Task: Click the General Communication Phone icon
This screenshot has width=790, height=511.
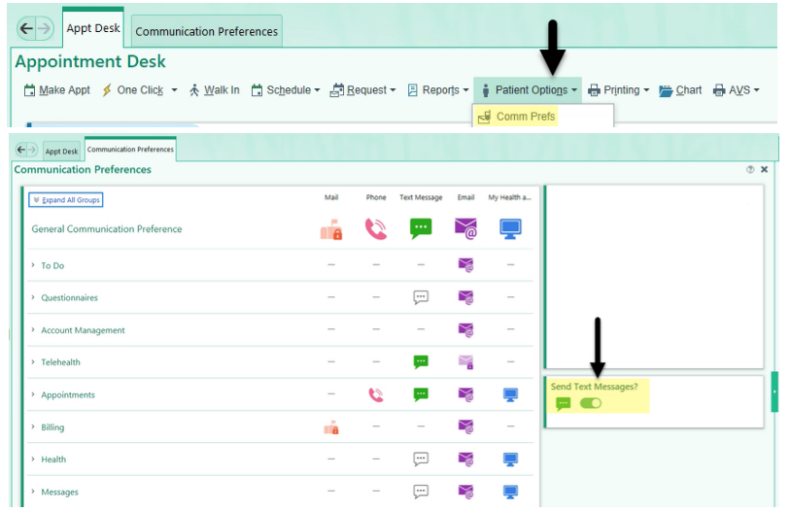Action: pos(376,229)
